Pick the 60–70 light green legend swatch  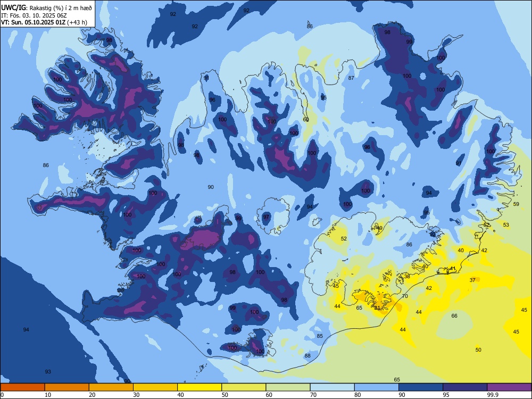[288, 387]
